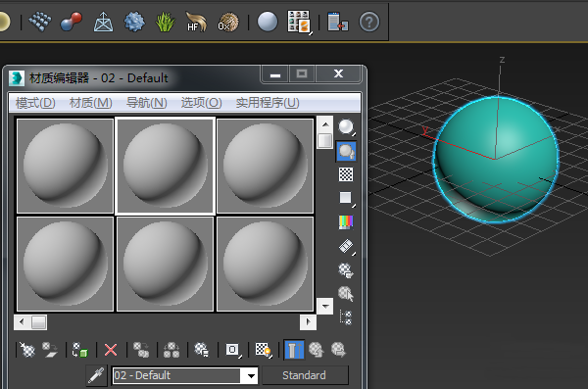Open Sample UV Tiling flyout

(346, 198)
